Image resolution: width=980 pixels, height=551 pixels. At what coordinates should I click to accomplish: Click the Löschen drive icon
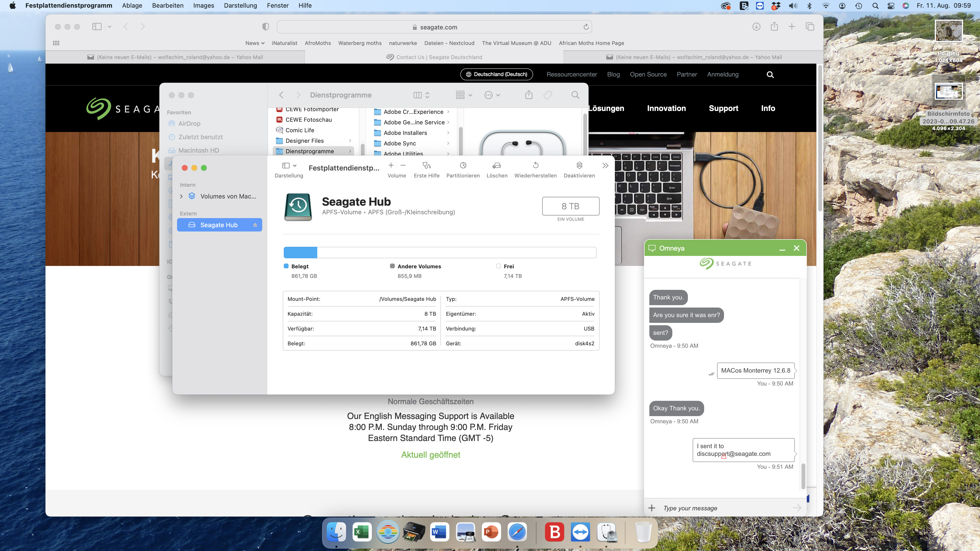(497, 165)
